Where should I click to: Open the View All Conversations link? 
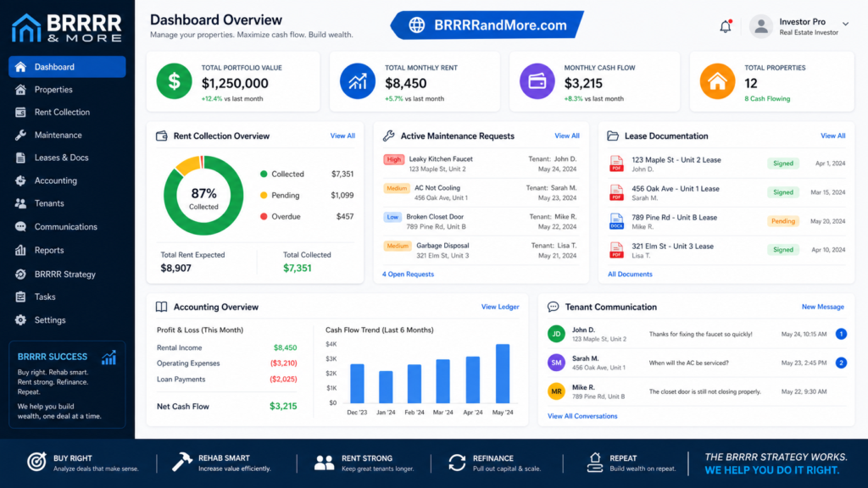pyautogui.click(x=582, y=416)
